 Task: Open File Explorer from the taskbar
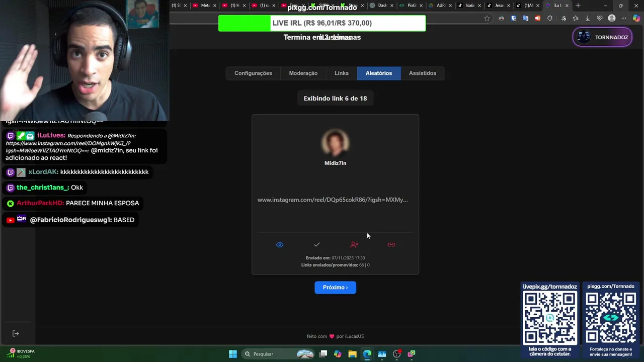pos(352,354)
